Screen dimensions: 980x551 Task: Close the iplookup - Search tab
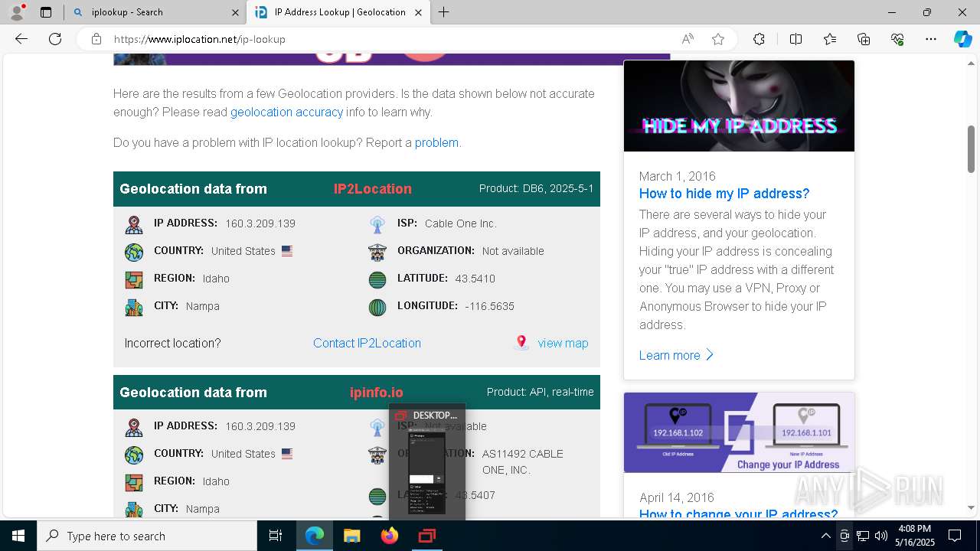(x=235, y=12)
